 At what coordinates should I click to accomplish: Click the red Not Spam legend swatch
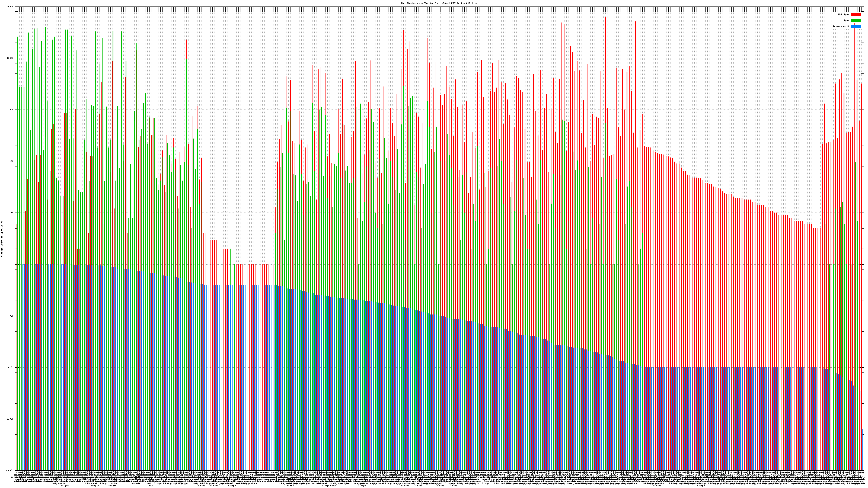click(x=856, y=14)
